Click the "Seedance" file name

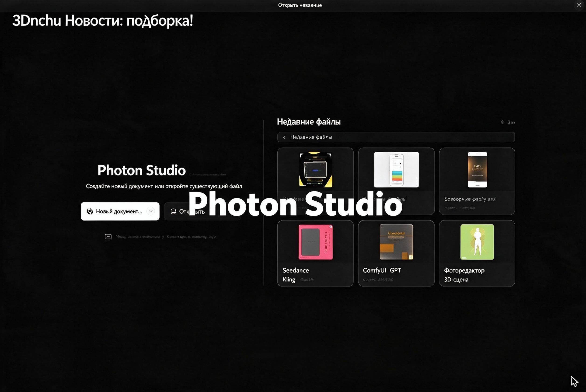point(296,270)
